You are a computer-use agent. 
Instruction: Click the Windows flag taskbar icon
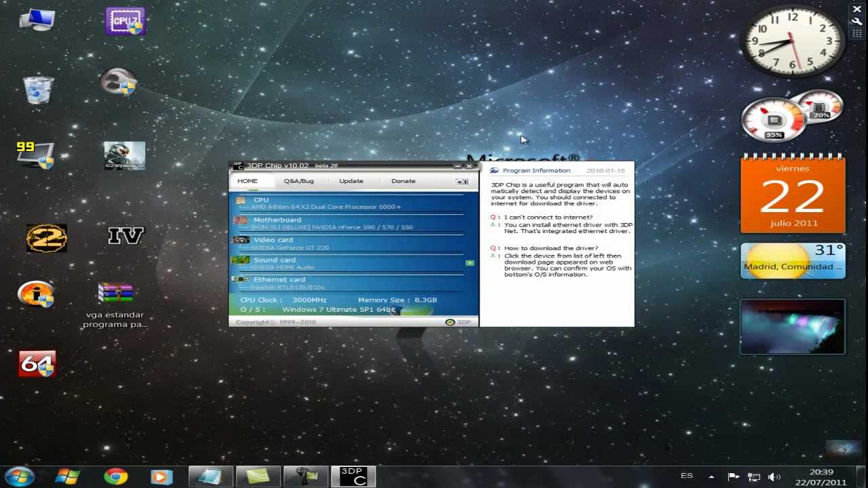(68, 476)
